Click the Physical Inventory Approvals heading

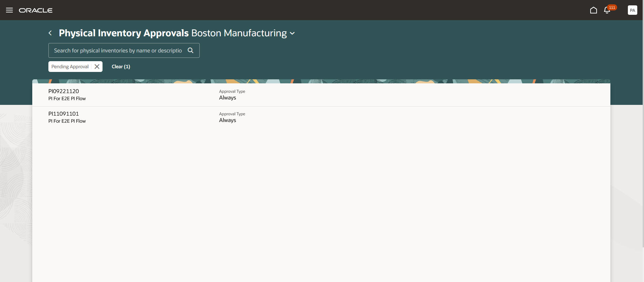coord(124,33)
